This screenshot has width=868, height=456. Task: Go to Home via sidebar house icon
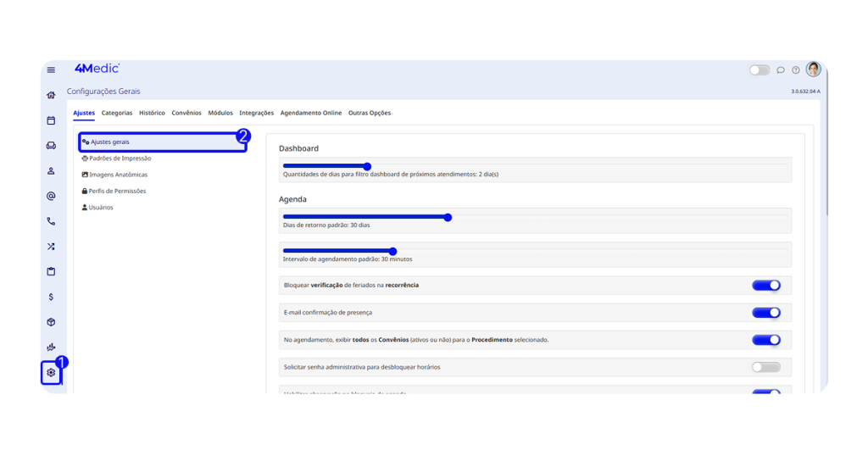coord(51,95)
